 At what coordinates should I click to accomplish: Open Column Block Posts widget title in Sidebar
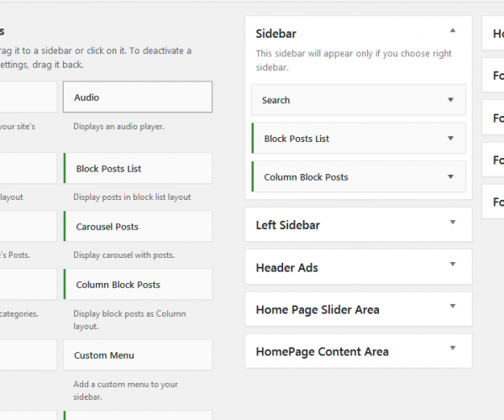click(x=306, y=177)
